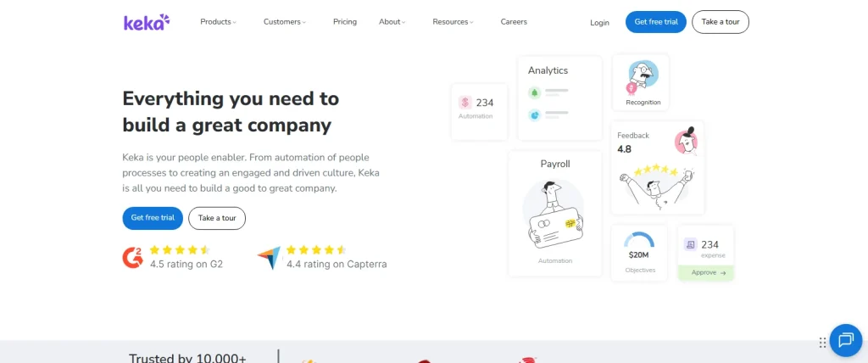Open the Careers menu item
The image size is (868, 363).
point(514,22)
